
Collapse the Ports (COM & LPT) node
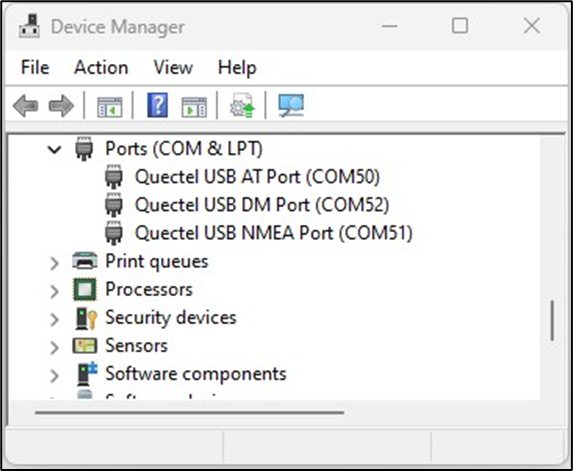point(54,149)
